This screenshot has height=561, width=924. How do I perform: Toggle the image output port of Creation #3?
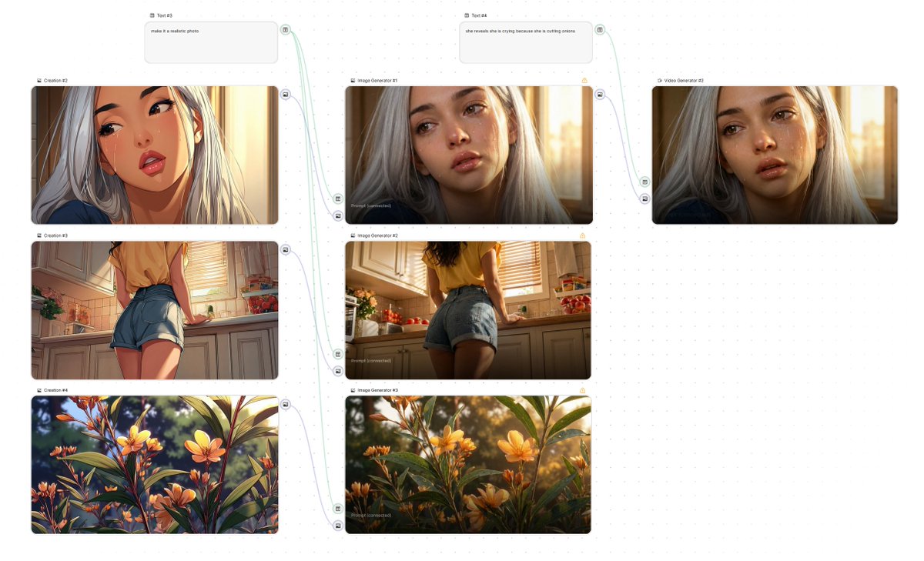(x=286, y=248)
